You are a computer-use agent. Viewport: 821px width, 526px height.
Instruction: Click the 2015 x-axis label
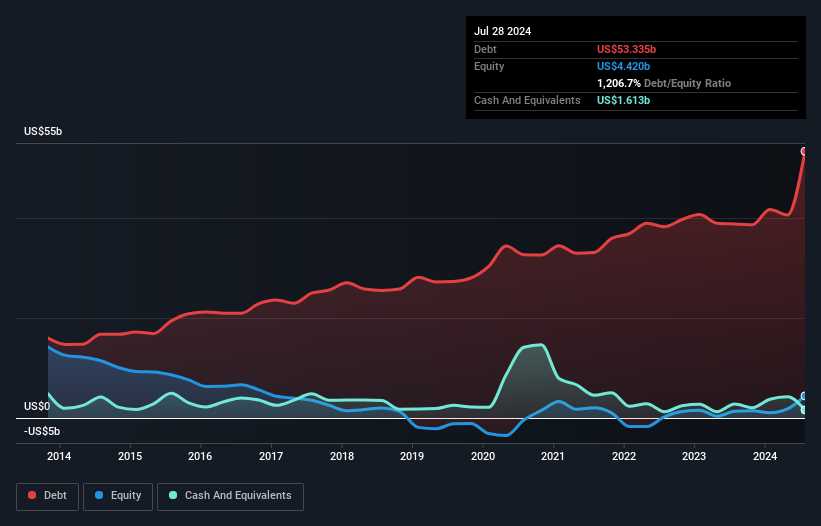(x=130, y=456)
